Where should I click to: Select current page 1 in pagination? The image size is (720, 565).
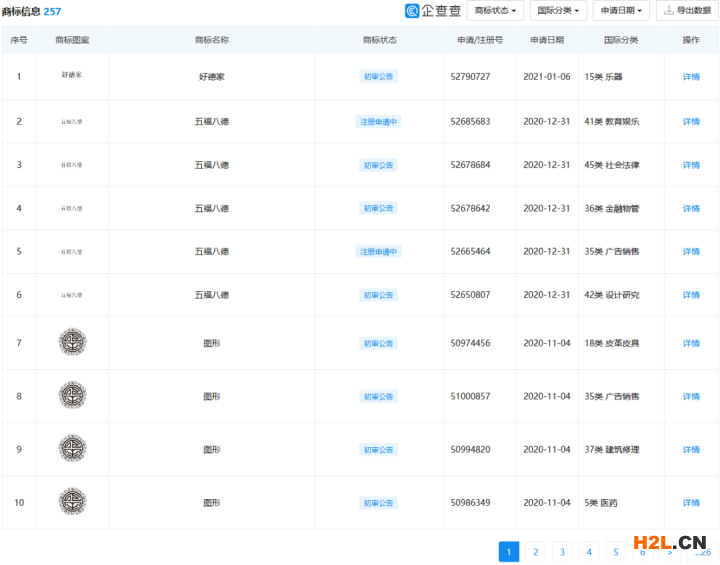509,552
